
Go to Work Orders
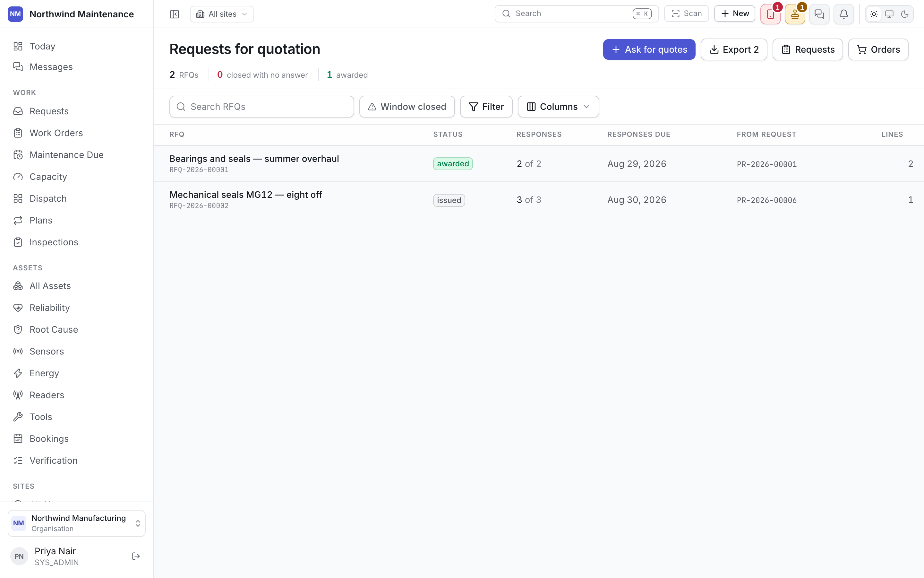click(76, 133)
